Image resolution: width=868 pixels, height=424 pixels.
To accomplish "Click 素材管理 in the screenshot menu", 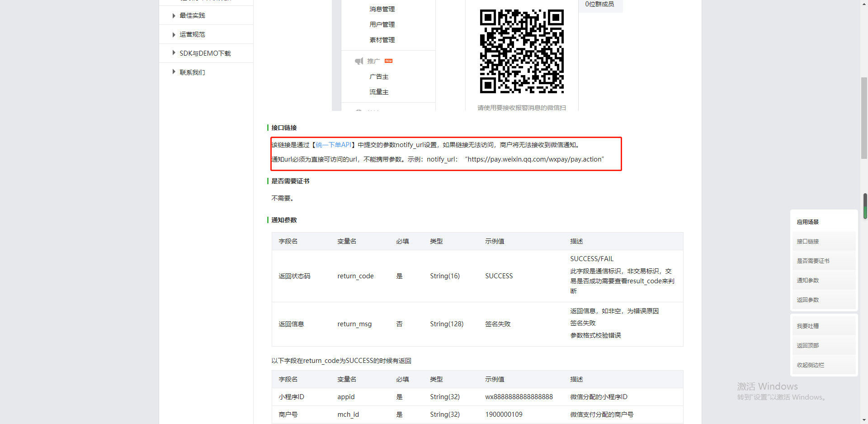I will pyautogui.click(x=382, y=40).
